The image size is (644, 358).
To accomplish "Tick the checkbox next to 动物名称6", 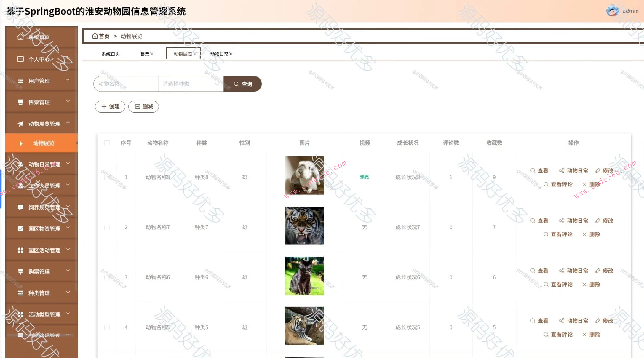I will [x=107, y=277].
